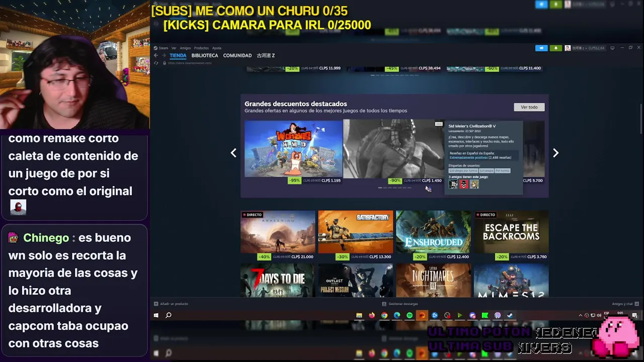Switch to Steam in the taskbar
Screen dimensions: 644x362
[510, 315]
